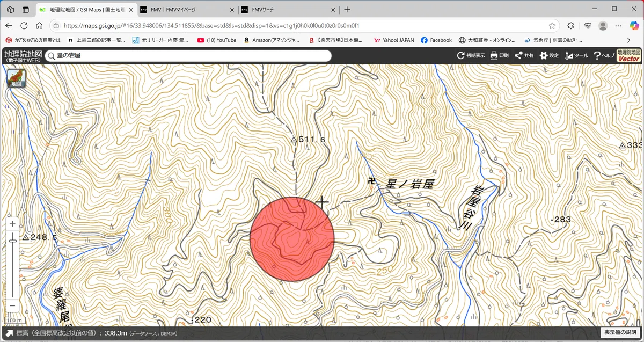Open Browser essentials heart icon
Viewport: 644px width, 342px height.
588,25
